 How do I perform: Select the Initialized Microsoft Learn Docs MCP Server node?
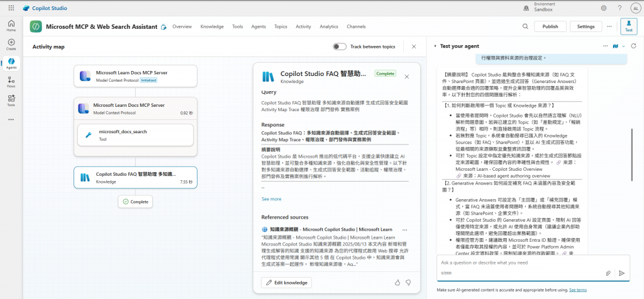136,76
